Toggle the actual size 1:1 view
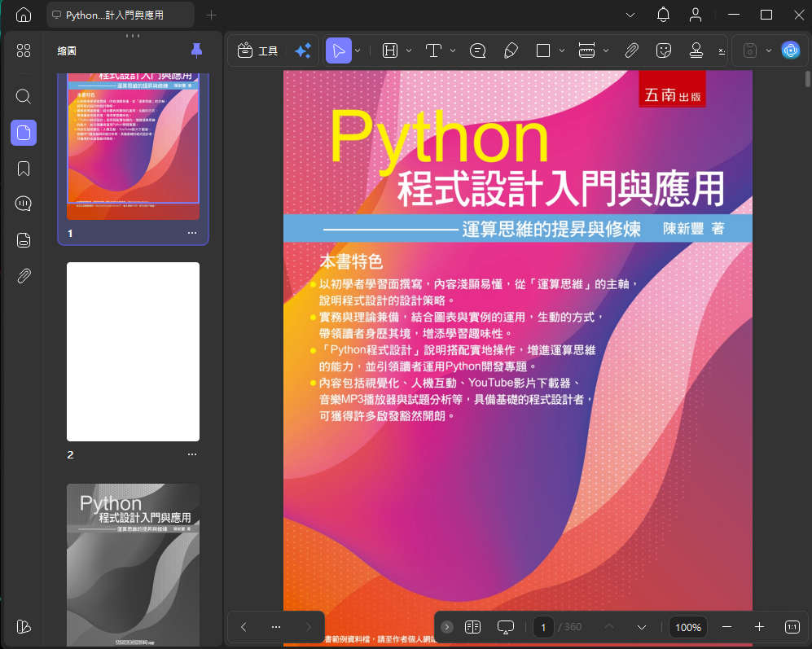The height and width of the screenshot is (649, 812). (792, 627)
